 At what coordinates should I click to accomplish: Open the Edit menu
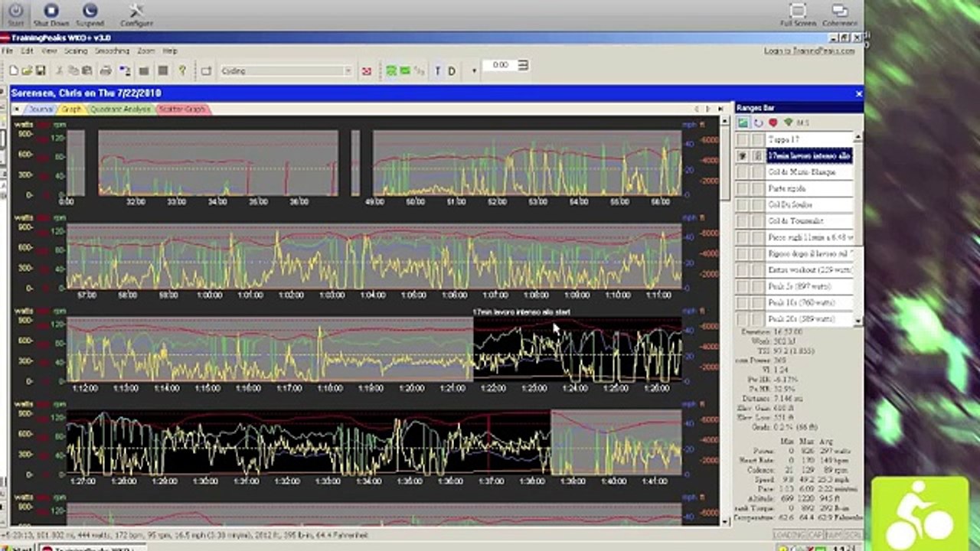(28, 51)
